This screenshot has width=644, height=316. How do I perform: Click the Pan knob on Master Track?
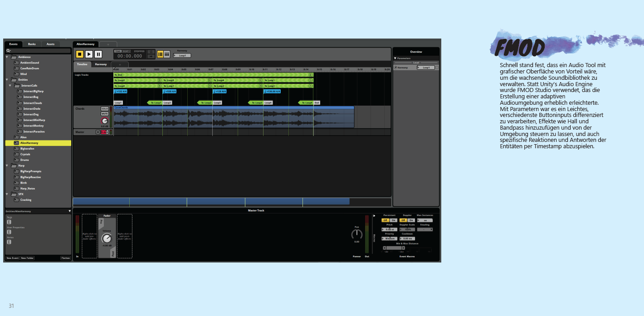point(357,234)
